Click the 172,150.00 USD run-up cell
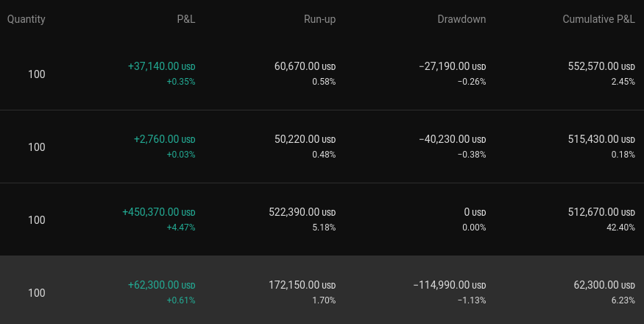 coord(302,285)
